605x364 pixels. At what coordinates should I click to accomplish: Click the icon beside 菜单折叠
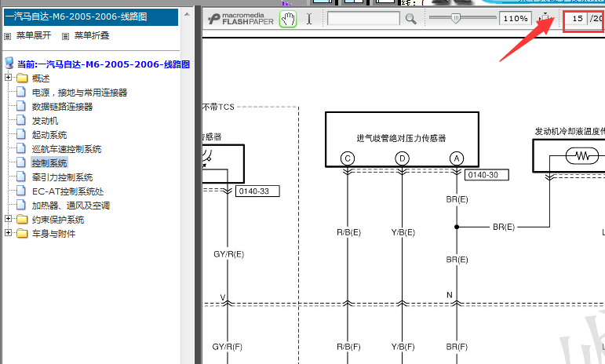click(x=66, y=36)
